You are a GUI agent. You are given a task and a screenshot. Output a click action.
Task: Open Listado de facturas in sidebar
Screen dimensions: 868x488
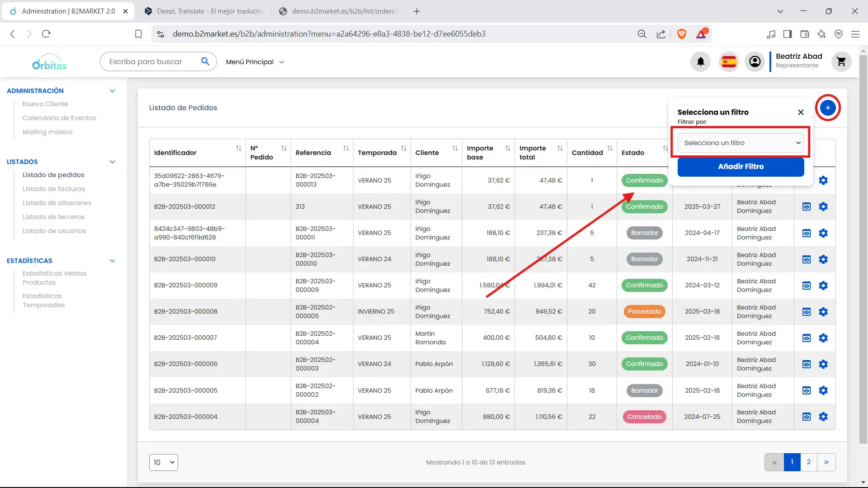54,189
